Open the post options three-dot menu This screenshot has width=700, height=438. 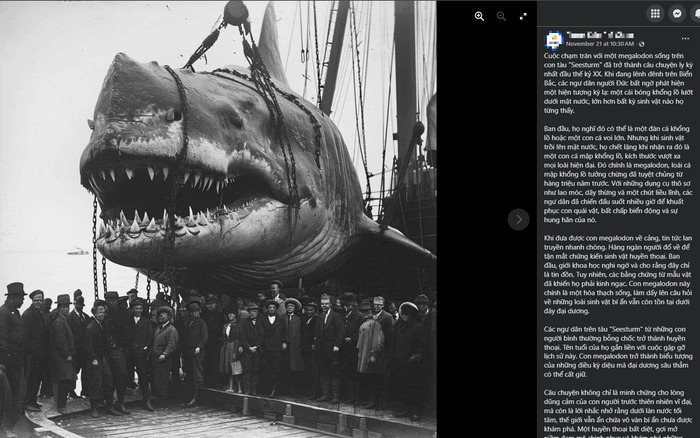(685, 39)
